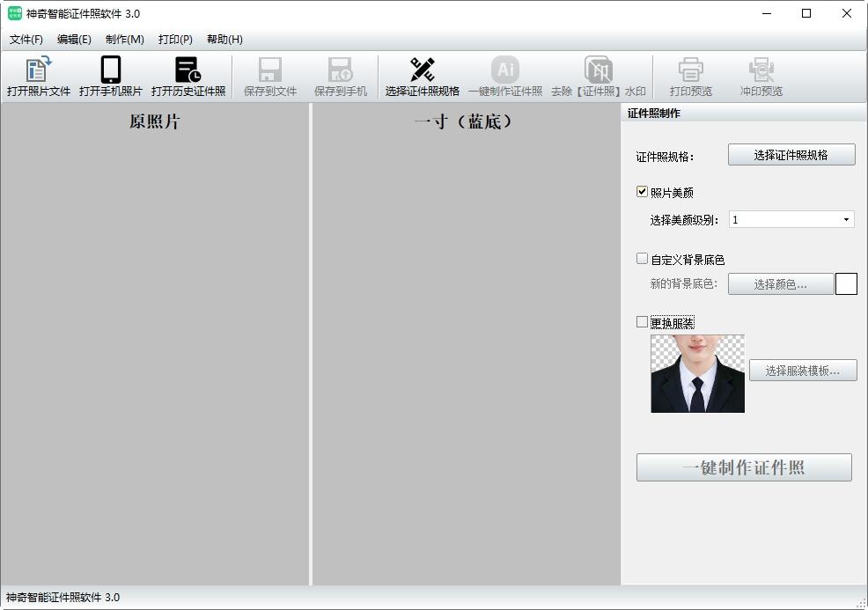Click the 选择颜色... button

click(781, 284)
